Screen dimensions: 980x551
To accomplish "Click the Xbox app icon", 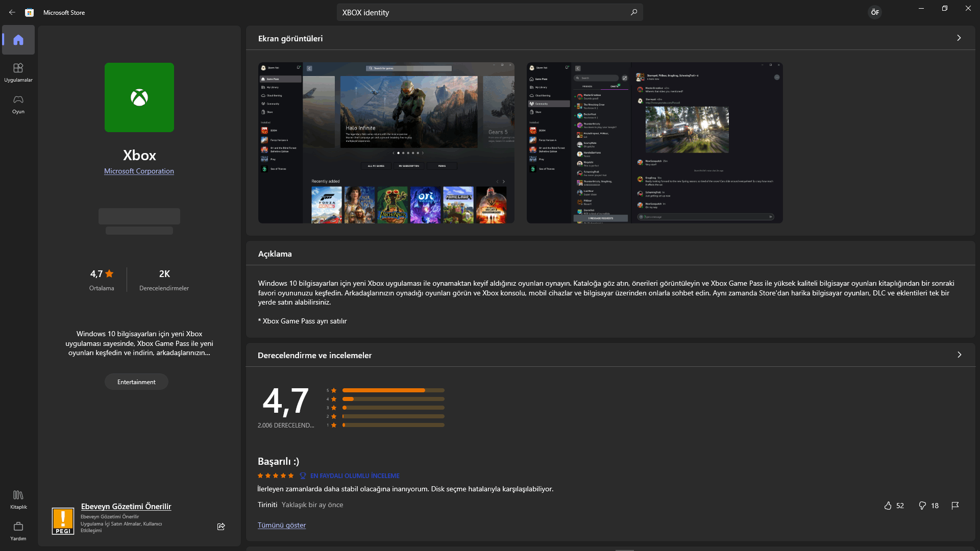I will [139, 97].
